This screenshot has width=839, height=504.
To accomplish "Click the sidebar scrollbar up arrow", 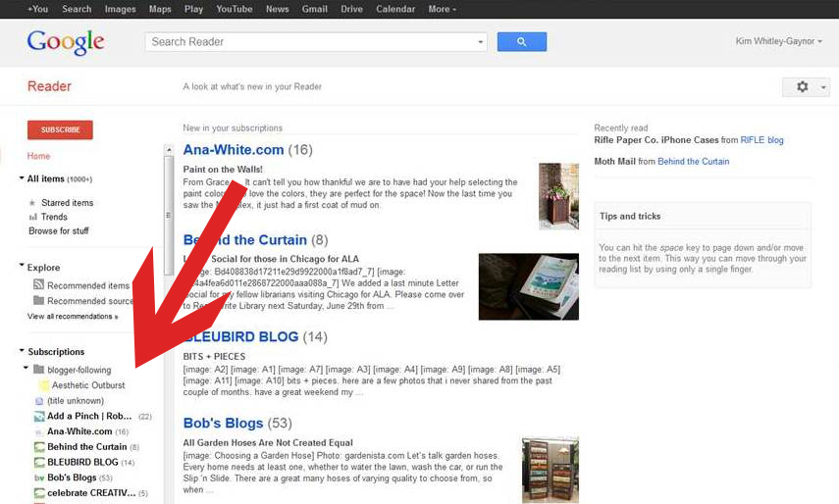I will [169, 150].
